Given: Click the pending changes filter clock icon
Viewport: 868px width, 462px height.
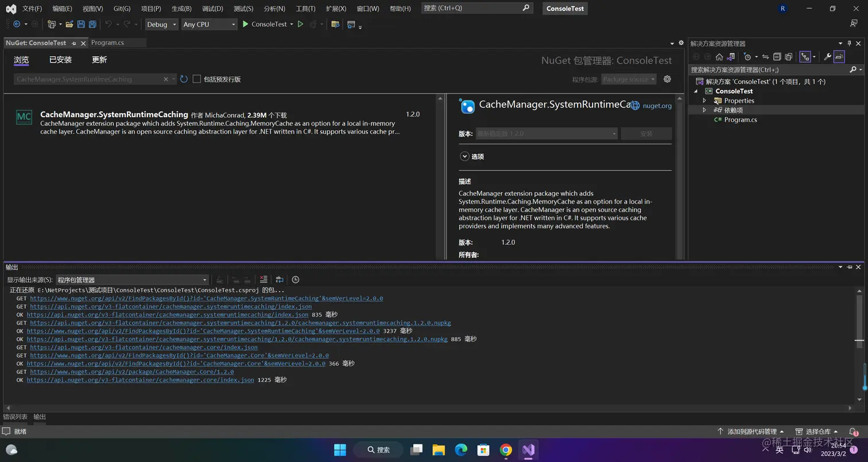Looking at the screenshot, I should click(747, 57).
